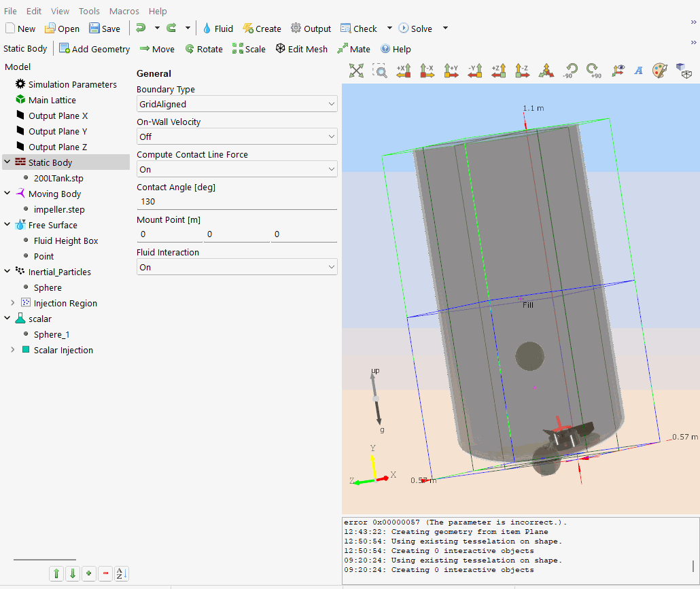Image resolution: width=700 pixels, height=589 pixels.
Task: Switch to the isometric view
Action: pyautogui.click(x=546, y=71)
